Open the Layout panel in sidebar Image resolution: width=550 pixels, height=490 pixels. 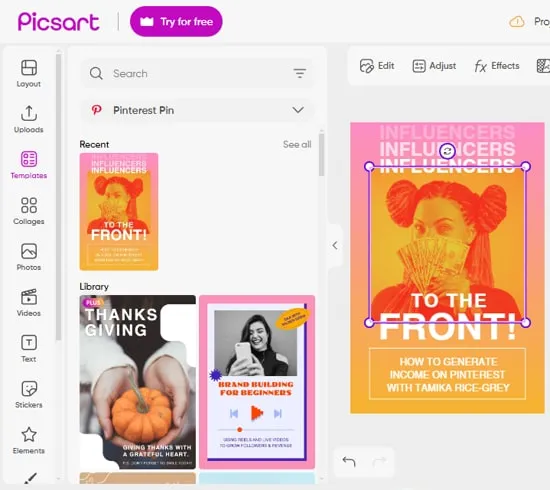click(x=29, y=73)
